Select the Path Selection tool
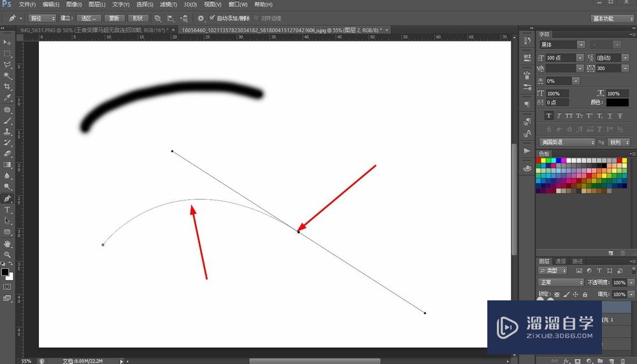 click(x=7, y=220)
